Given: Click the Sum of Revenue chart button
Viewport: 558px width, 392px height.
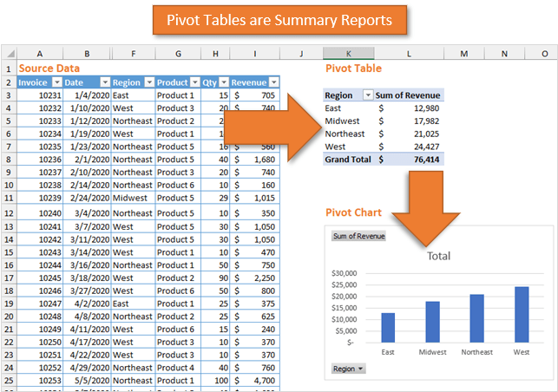Looking at the screenshot, I should click(x=358, y=236).
